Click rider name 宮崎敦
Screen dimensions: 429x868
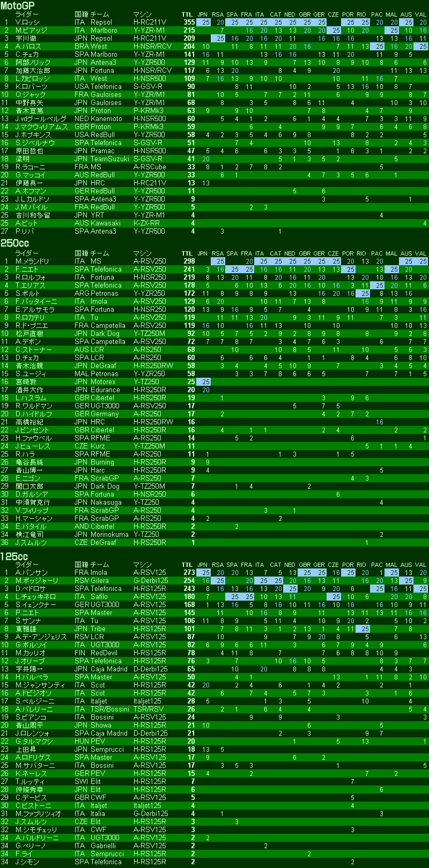(26, 382)
